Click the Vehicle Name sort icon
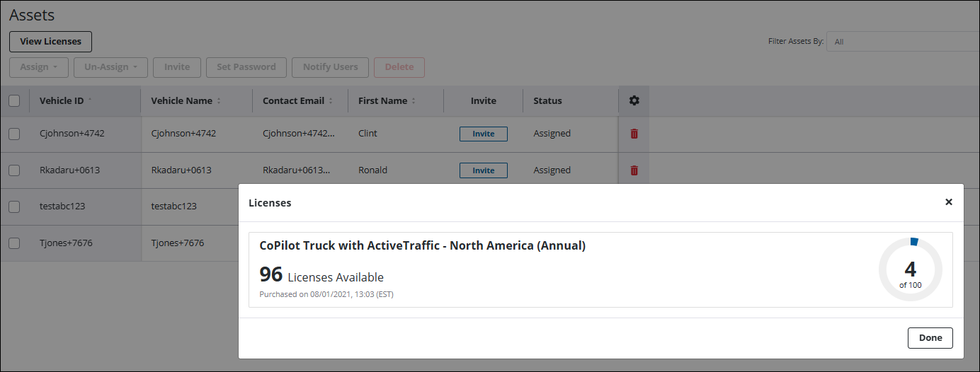 (x=219, y=101)
